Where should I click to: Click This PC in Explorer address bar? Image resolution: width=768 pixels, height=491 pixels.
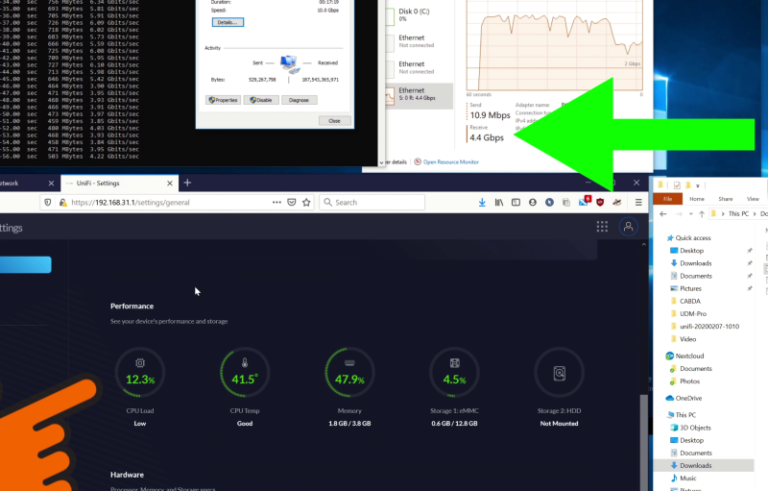pos(738,214)
